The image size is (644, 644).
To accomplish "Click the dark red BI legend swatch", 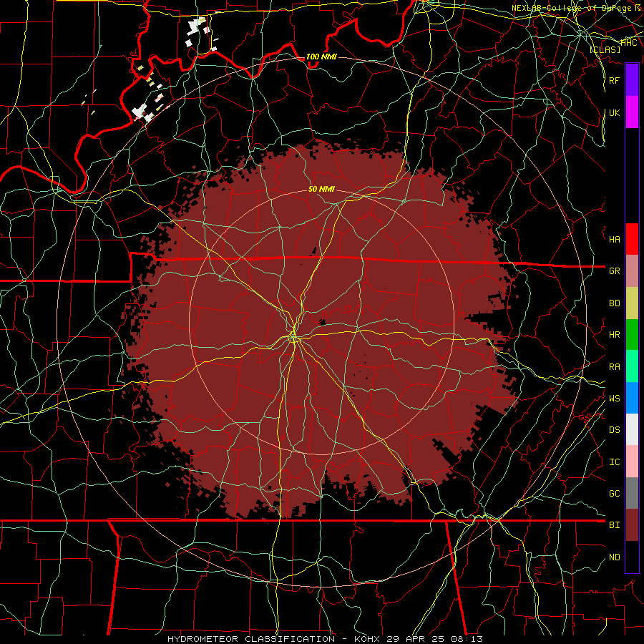I will [x=632, y=525].
